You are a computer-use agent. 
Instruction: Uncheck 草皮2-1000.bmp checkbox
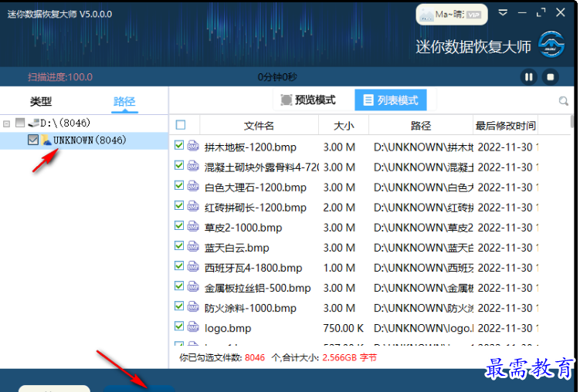tap(179, 225)
